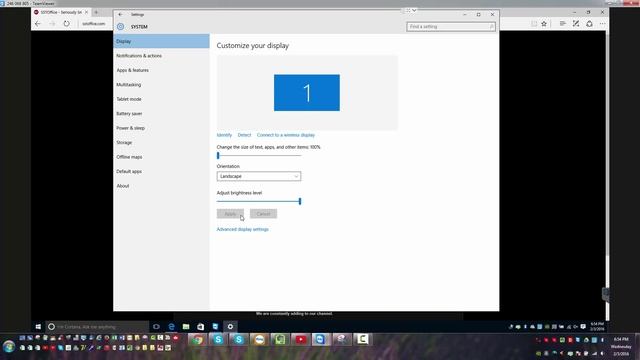
Task: Click the Cancel button
Action: [x=263, y=214]
